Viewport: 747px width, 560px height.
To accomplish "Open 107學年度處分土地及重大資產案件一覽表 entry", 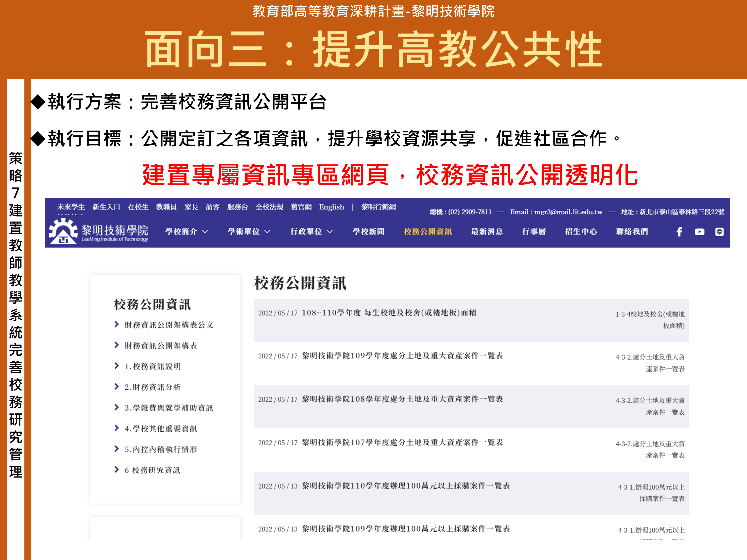I will [x=402, y=442].
